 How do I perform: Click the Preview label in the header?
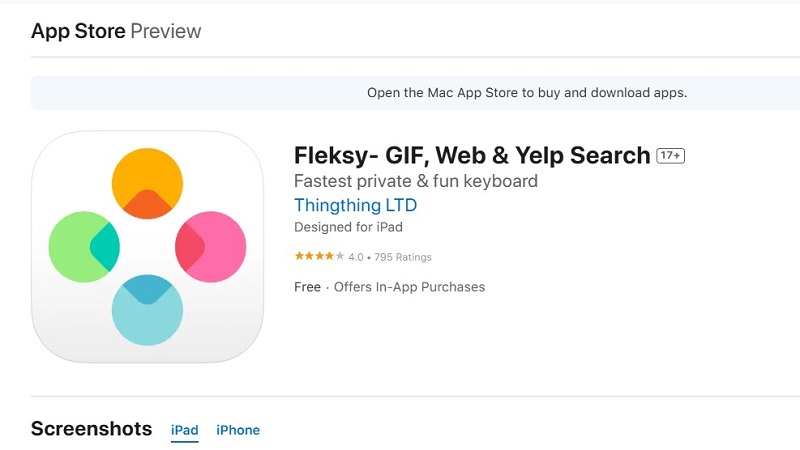click(x=166, y=31)
